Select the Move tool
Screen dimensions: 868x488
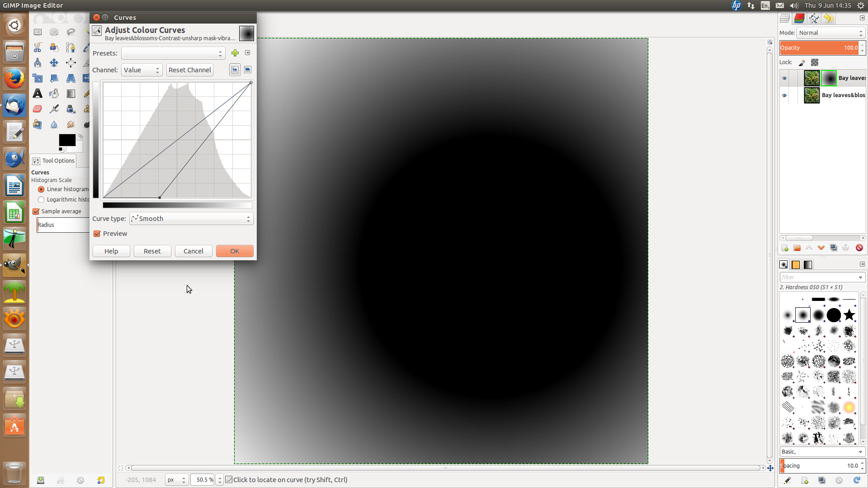[54, 63]
